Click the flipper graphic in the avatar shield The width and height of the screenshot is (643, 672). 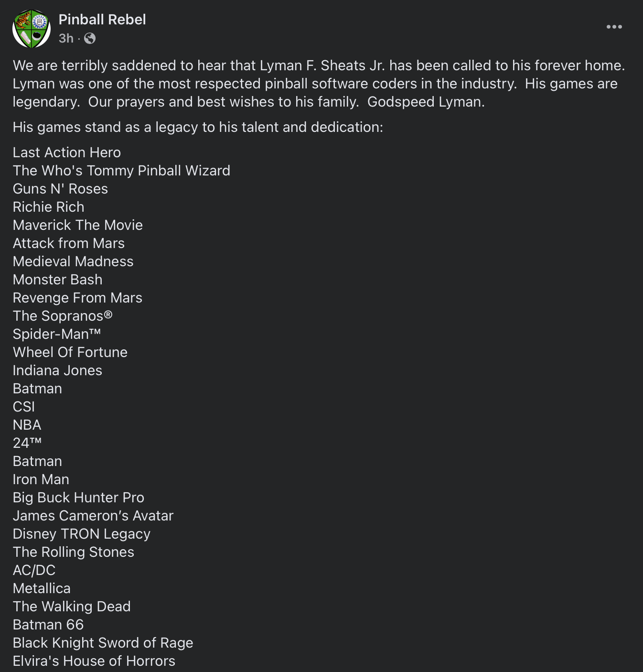pyautogui.click(x=26, y=37)
